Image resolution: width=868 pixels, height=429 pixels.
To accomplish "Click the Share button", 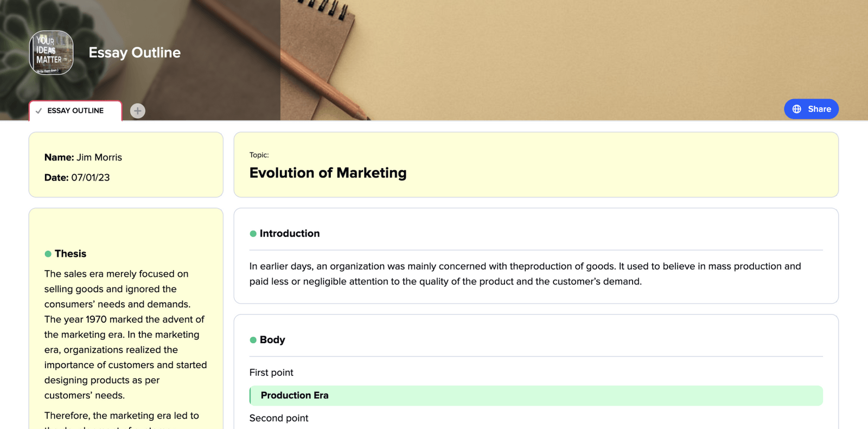I will coord(811,108).
